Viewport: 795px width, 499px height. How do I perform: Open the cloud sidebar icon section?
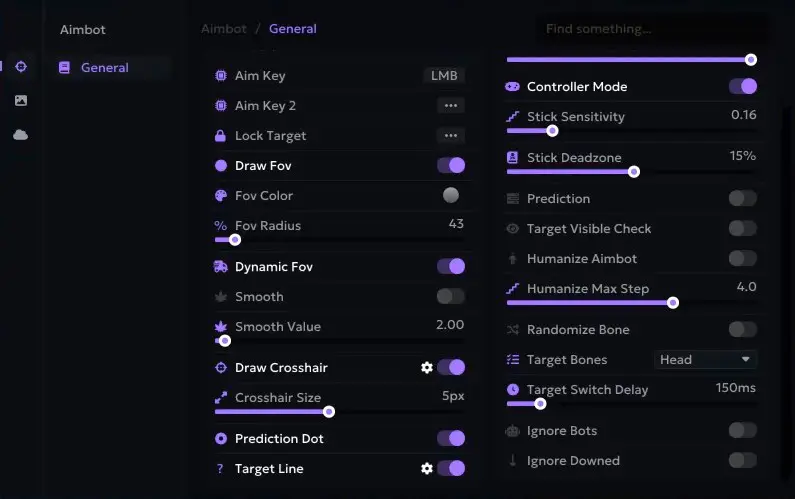click(x=20, y=135)
